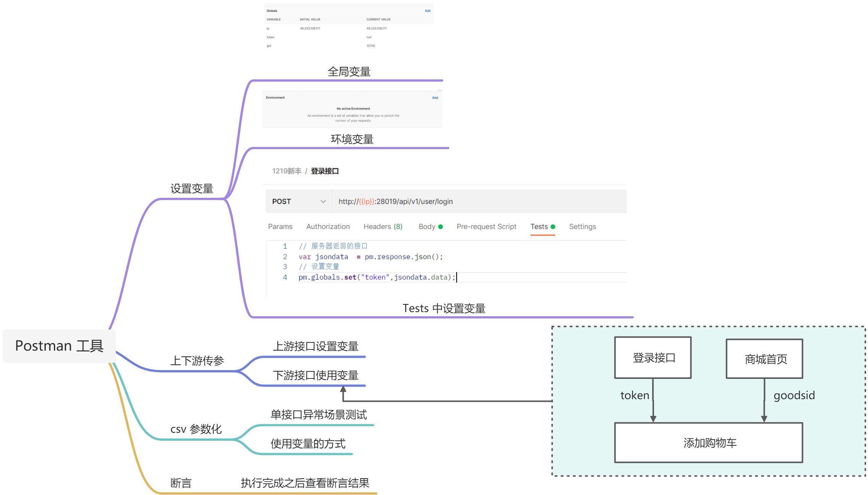Select the Pre-request Script tab
The height and width of the screenshot is (495, 868).
(486, 227)
